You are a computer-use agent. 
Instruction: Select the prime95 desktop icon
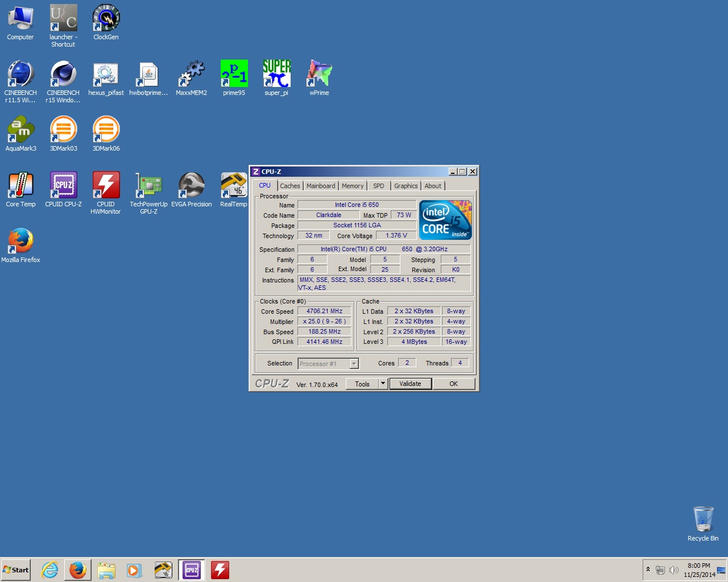234,78
